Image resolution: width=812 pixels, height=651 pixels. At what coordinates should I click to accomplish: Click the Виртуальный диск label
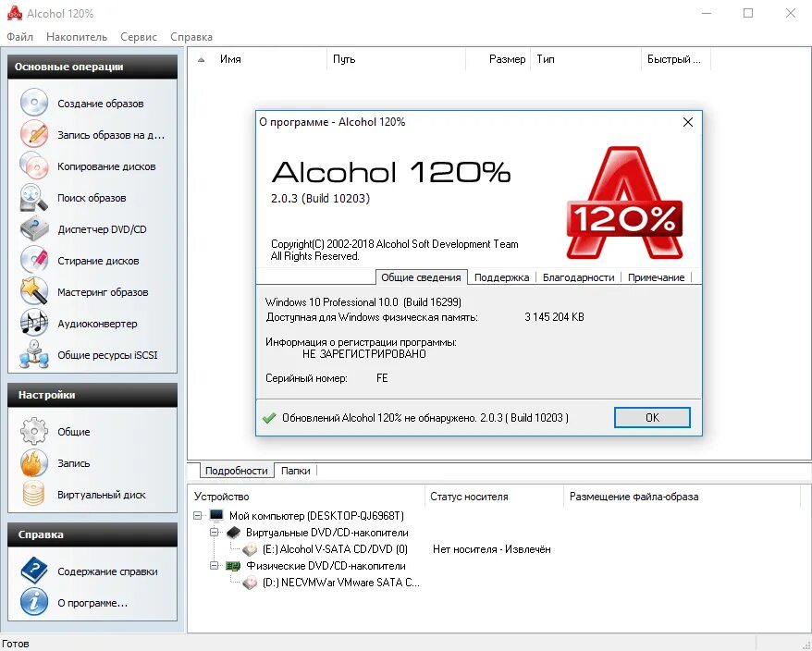102,495
